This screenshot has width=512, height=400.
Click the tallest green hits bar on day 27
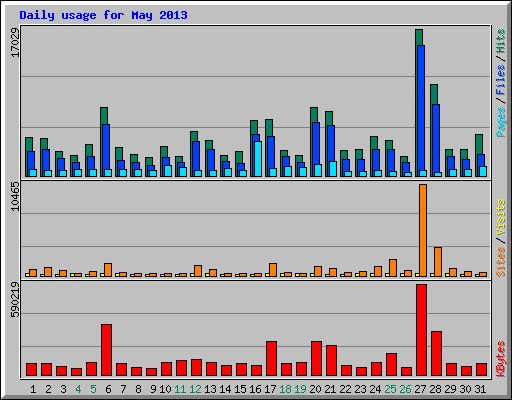click(419, 37)
